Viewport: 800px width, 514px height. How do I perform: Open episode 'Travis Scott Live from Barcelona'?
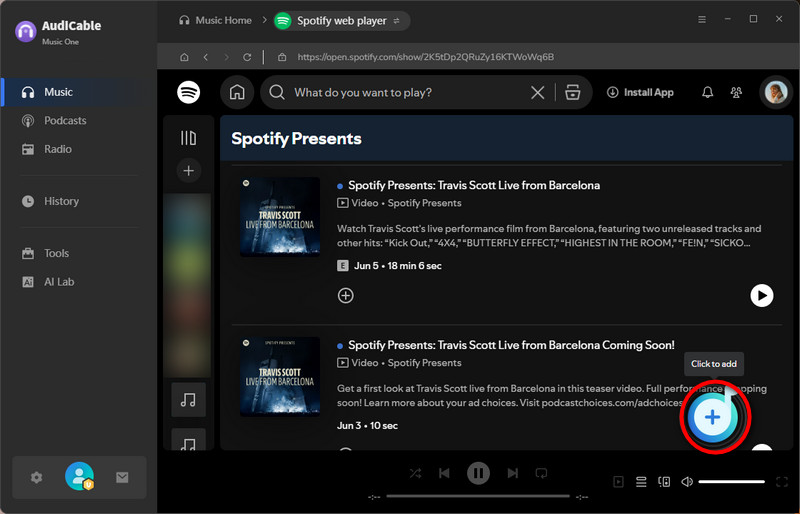[x=474, y=185]
